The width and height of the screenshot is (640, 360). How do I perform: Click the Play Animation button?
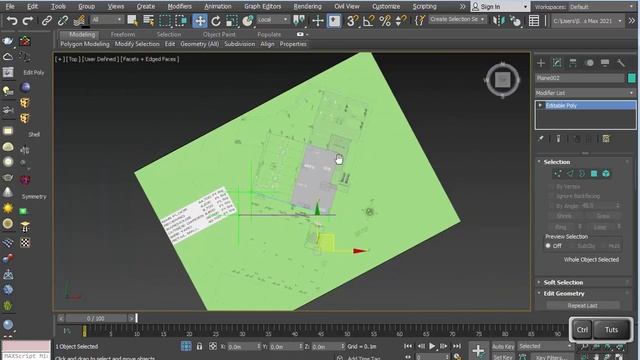pyautogui.click(x=432, y=347)
